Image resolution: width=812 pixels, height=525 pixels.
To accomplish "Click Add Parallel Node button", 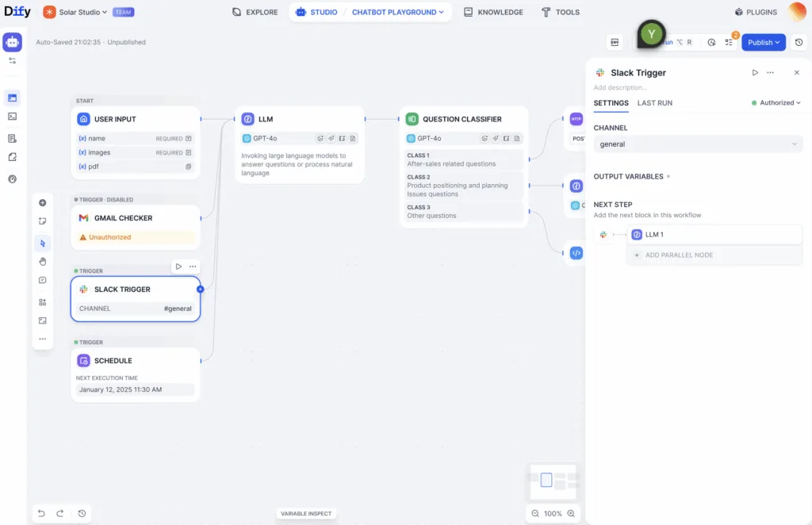I will [678, 255].
